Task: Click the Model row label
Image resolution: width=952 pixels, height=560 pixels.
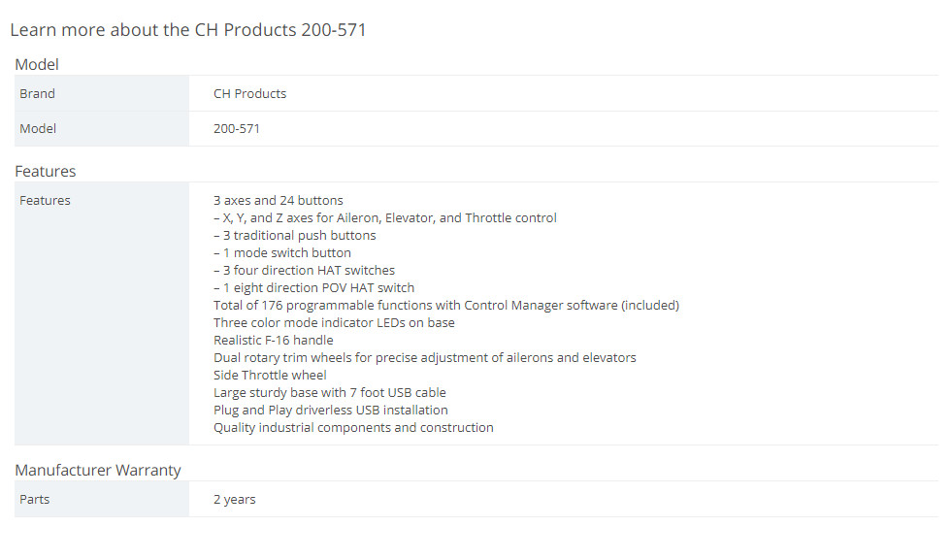Action: [38, 129]
